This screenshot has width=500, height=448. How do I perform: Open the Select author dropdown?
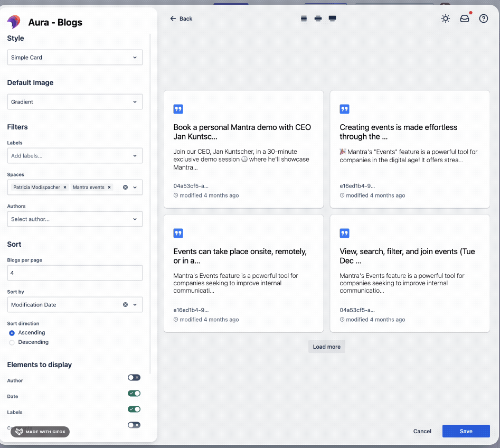pos(75,219)
